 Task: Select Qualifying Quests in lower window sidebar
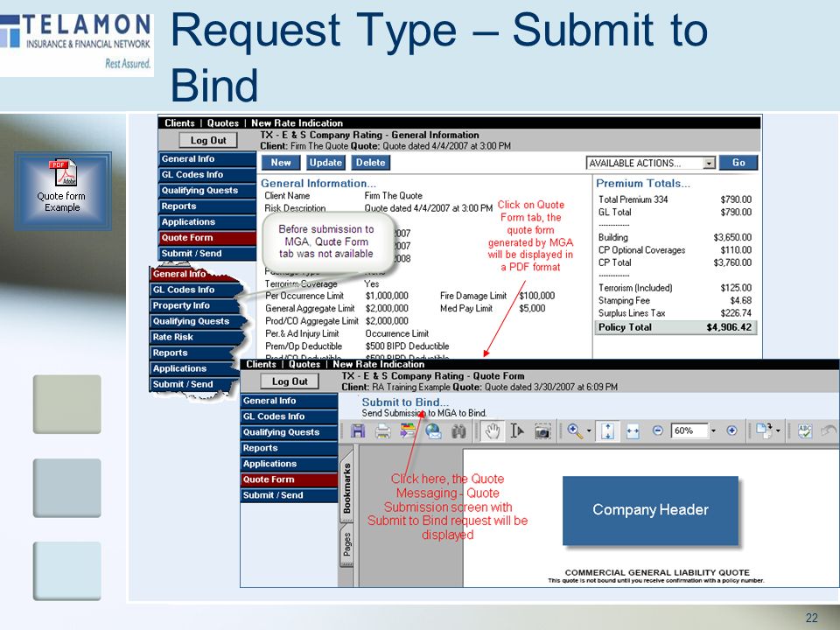(x=289, y=432)
